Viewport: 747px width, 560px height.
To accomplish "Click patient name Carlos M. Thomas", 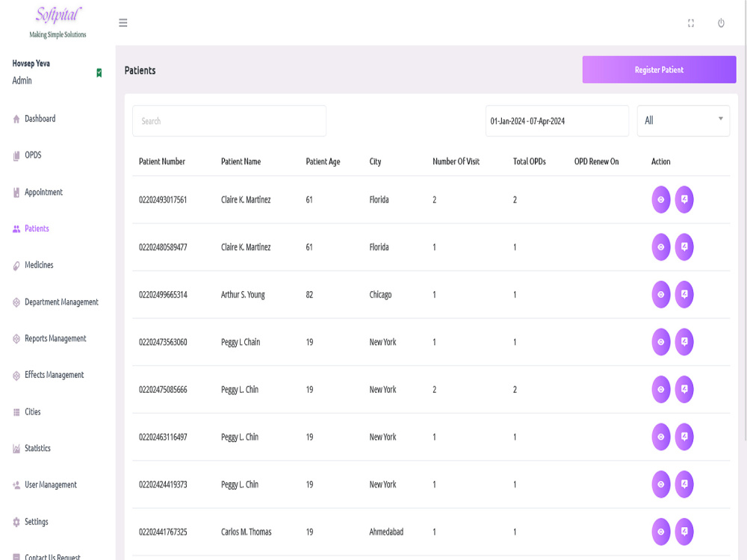I will (x=247, y=532).
